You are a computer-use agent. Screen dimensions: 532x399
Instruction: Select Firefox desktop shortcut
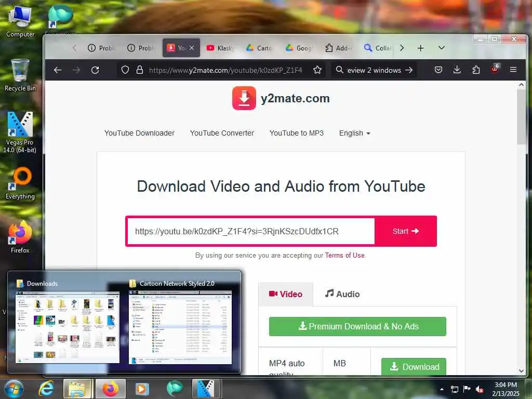pos(20,237)
